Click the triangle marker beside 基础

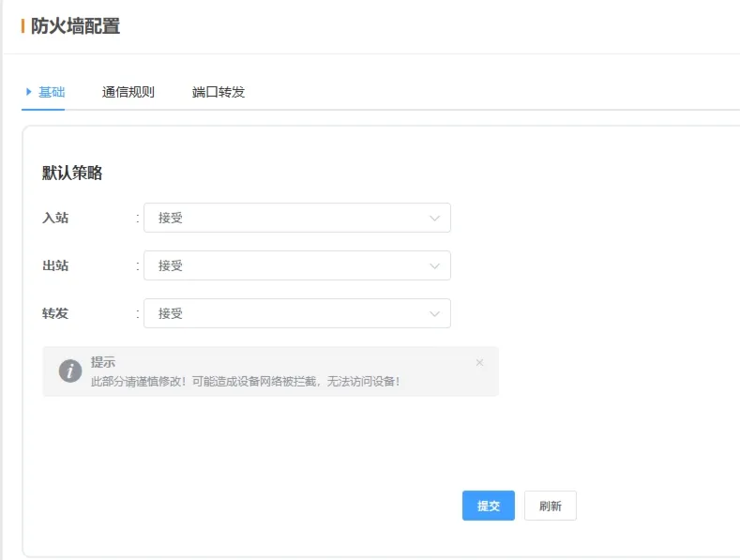(29, 92)
